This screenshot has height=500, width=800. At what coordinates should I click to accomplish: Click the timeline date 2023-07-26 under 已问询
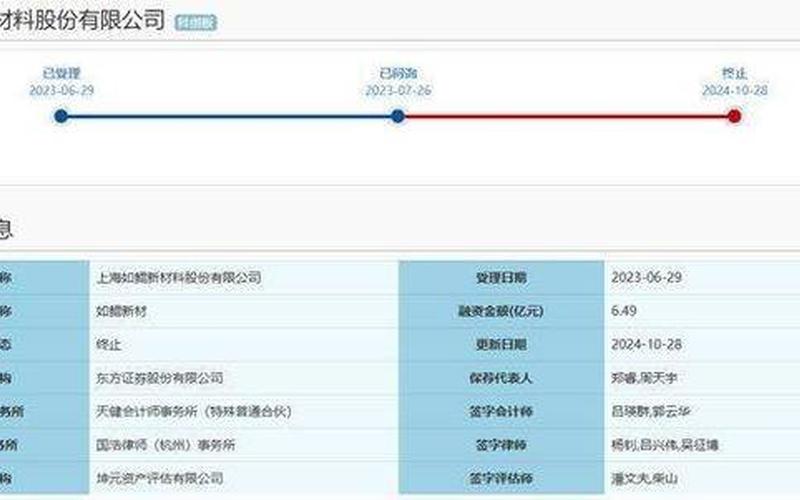[x=398, y=91]
